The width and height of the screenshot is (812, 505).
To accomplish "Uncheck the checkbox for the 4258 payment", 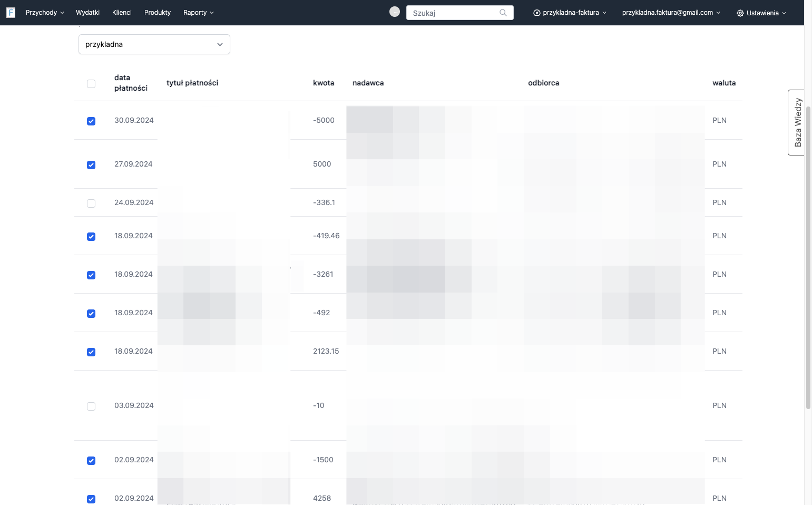I will coord(91,499).
